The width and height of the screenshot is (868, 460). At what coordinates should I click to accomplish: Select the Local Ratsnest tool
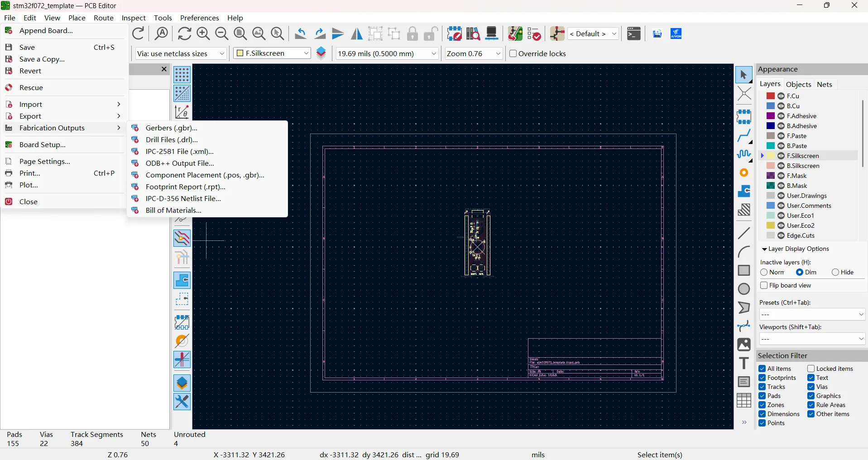(744, 94)
